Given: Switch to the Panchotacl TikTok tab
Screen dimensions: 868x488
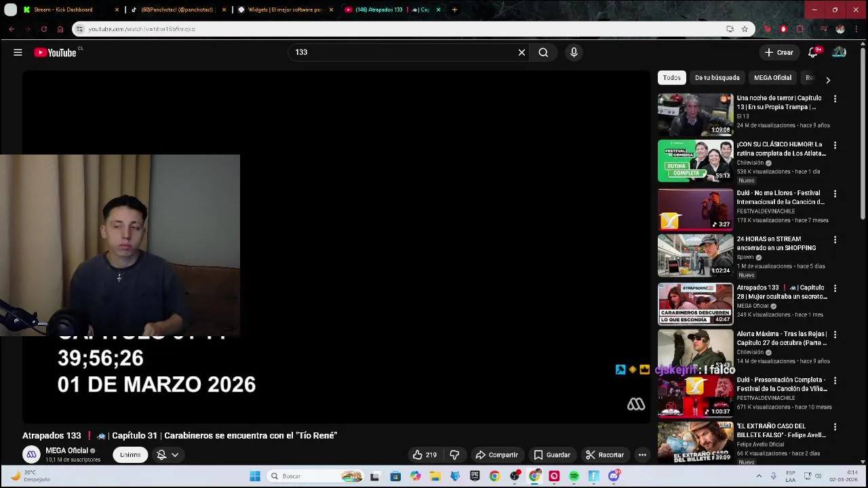Looking at the screenshot, I should [177, 9].
